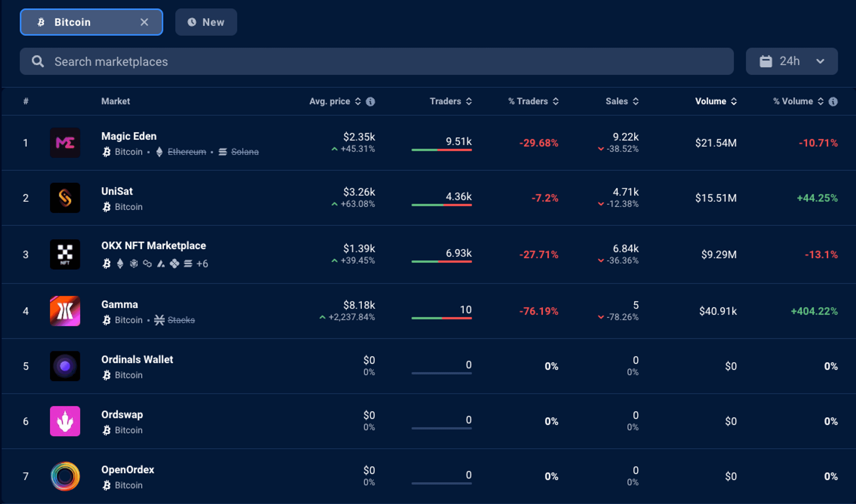Image resolution: width=856 pixels, height=504 pixels.
Task: Show the Avg. price info tooltip icon
Action: coord(370,102)
